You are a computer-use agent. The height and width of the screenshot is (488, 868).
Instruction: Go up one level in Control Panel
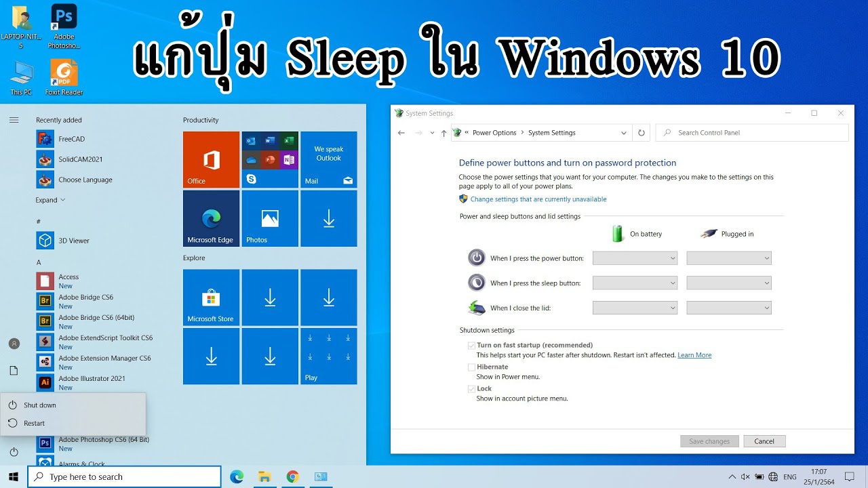(444, 133)
